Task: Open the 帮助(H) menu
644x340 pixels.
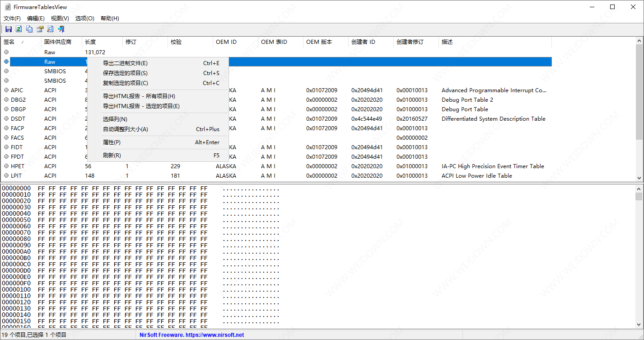Action: pyautogui.click(x=110, y=19)
